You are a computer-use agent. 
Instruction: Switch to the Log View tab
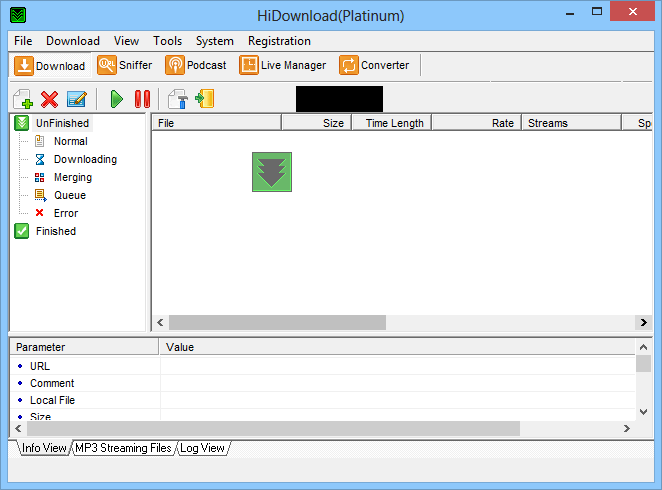[202, 448]
